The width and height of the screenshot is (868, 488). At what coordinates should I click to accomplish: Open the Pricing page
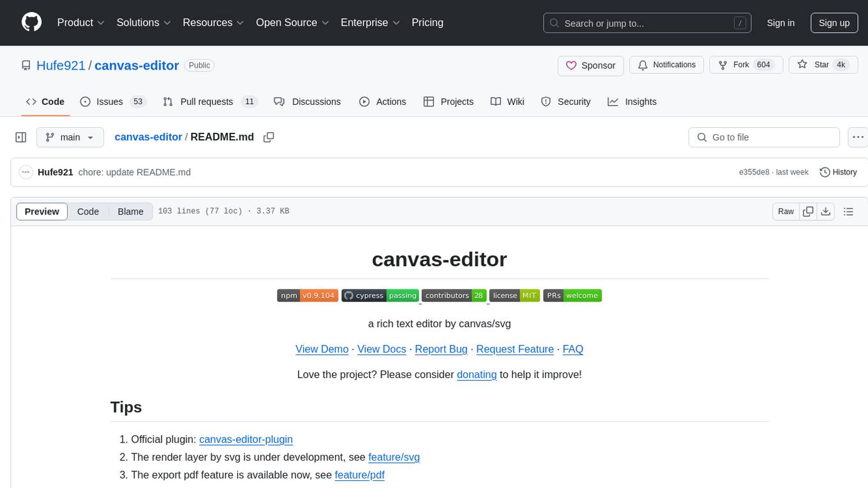coord(428,22)
